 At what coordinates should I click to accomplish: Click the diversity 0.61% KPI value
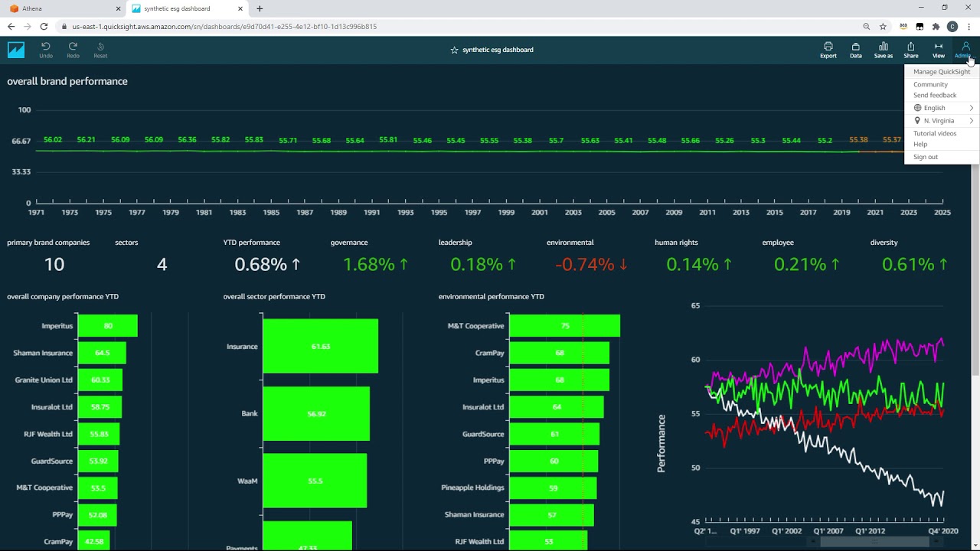click(x=915, y=265)
